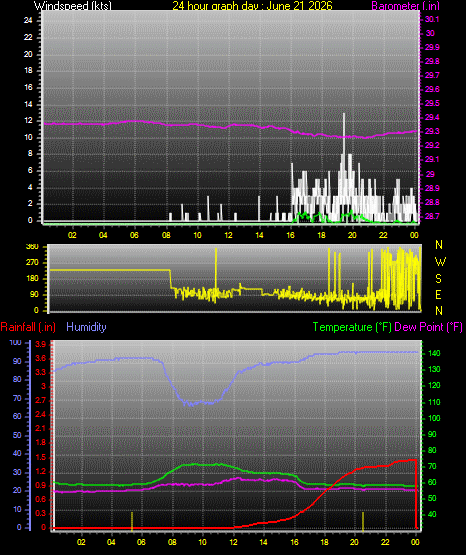Click the 50 humidity scale value
Screen dimensions: 466x555
click(x=17, y=435)
